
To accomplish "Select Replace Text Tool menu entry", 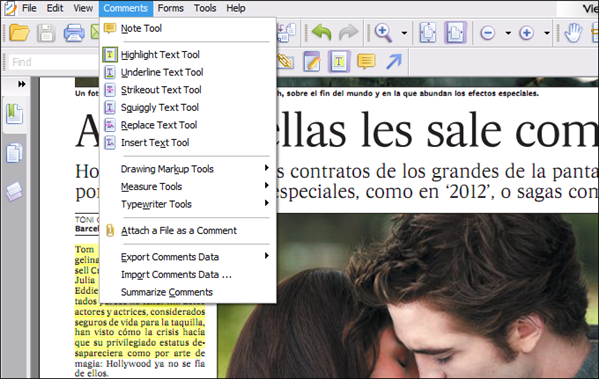I will click(x=187, y=125).
